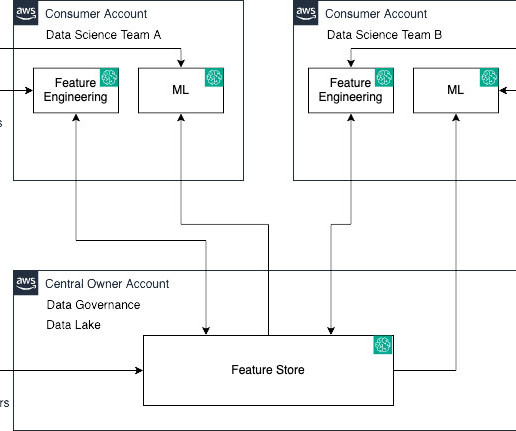This screenshot has width=516, height=431.
Task: Select Team B Feature Engineering box
Action: coord(351,90)
